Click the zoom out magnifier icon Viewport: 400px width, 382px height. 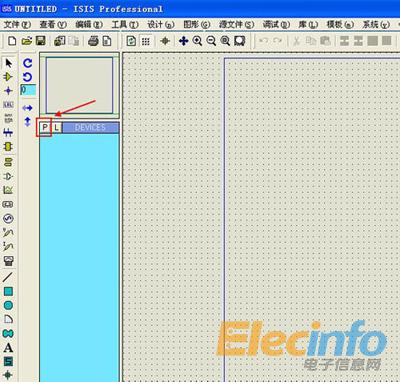211,41
